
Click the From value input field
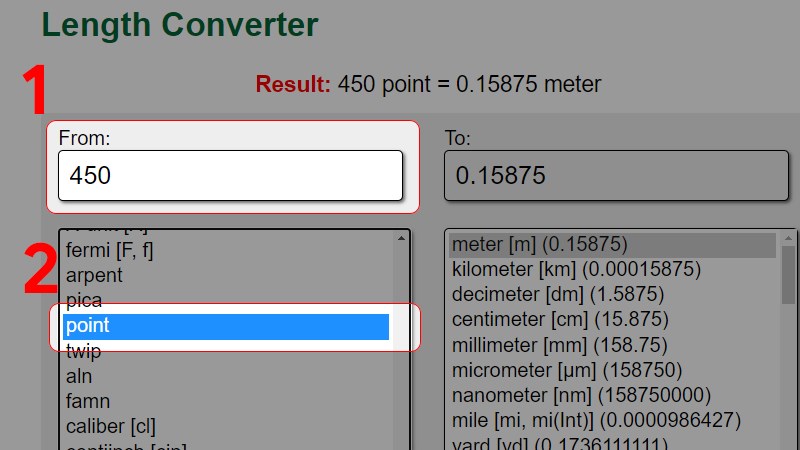tap(230, 176)
